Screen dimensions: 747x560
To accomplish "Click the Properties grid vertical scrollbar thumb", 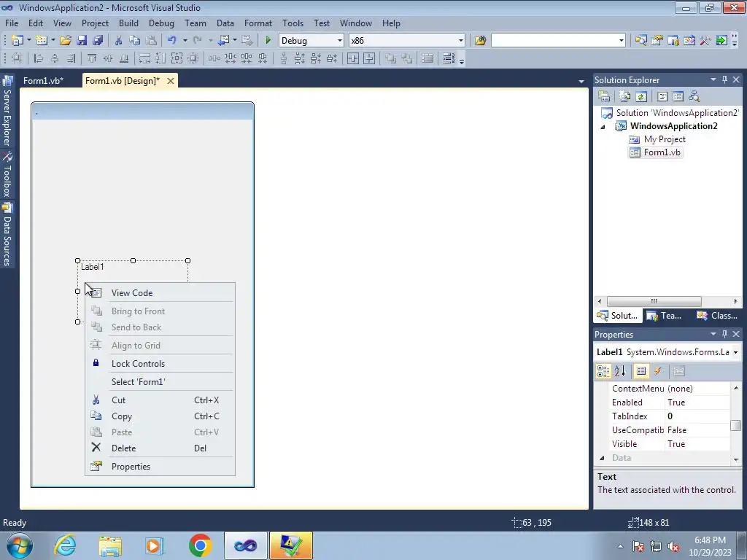I will click(735, 425).
